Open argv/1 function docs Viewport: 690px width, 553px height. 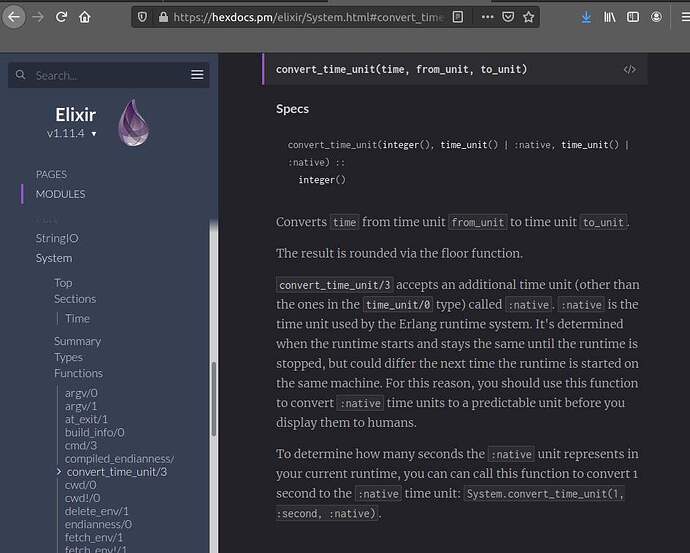(81, 406)
